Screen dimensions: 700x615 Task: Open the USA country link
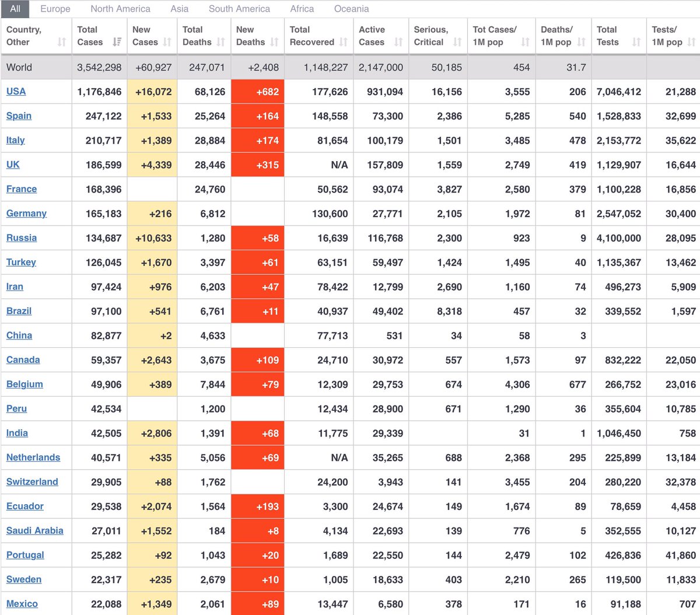[16, 92]
